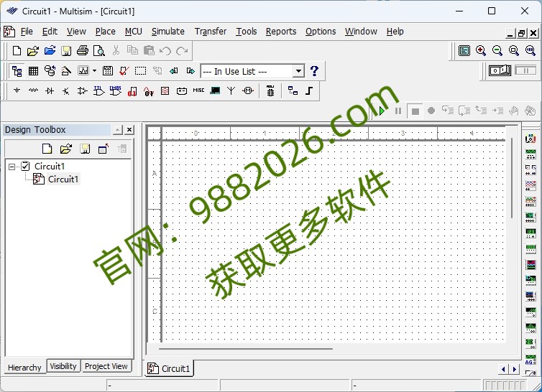Place an indicator component
This screenshot has width=542, height=392.
pyautogui.click(x=165, y=91)
